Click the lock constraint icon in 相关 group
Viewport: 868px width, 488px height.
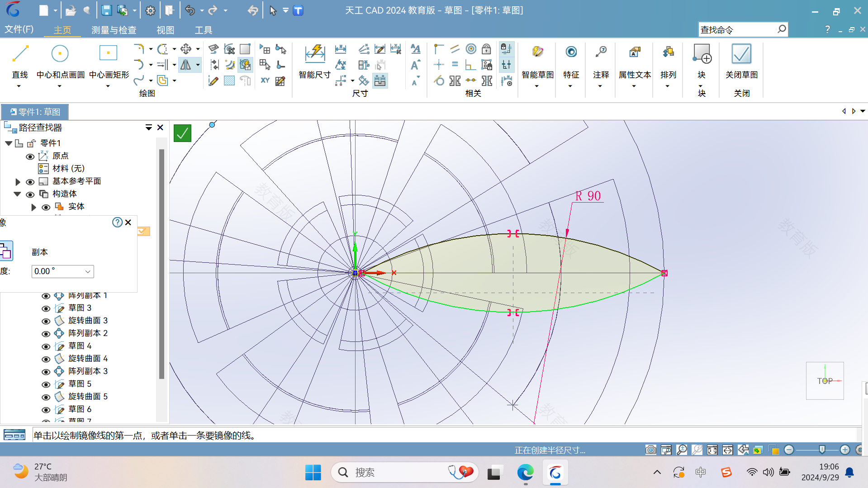[x=486, y=49]
